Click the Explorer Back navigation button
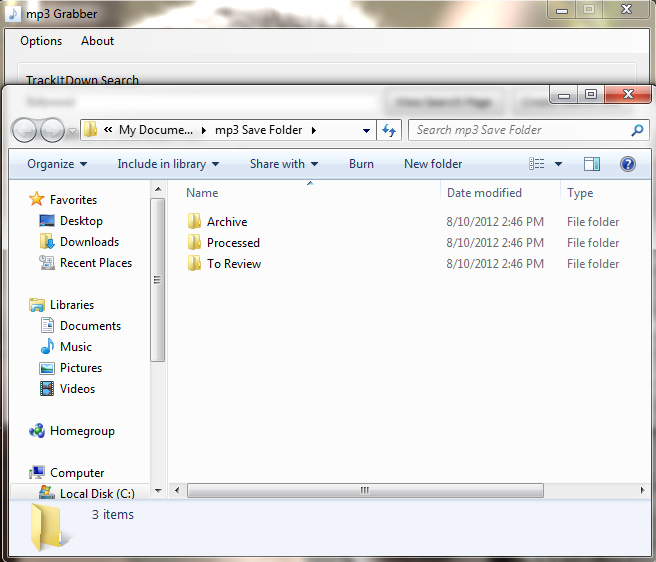This screenshot has height=562, width=656. [x=25, y=130]
